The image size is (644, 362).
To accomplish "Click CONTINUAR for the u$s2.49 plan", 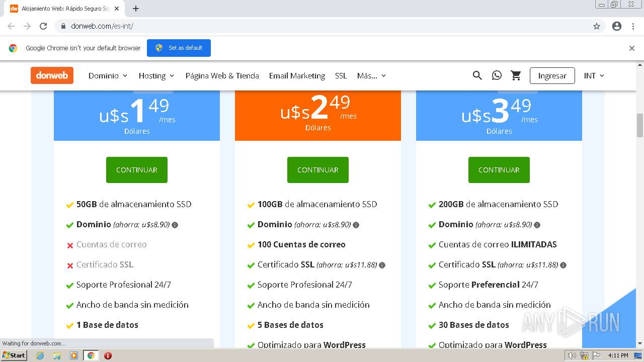I will (318, 170).
